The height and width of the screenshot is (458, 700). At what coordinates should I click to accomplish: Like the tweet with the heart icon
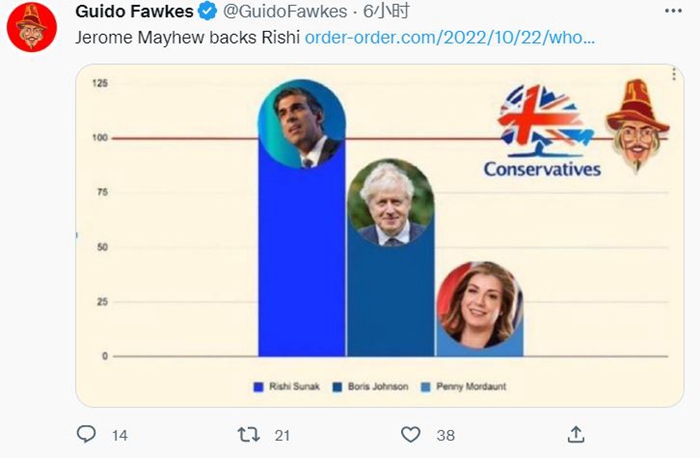click(x=410, y=434)
